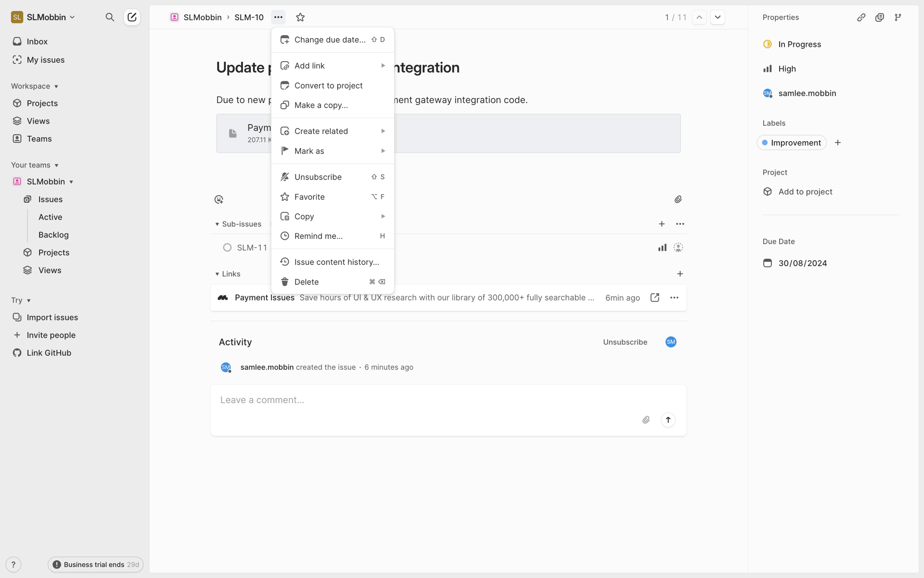Add a reaction emoji to the issue
Screen dimensions: 924x578
[219, 199]
